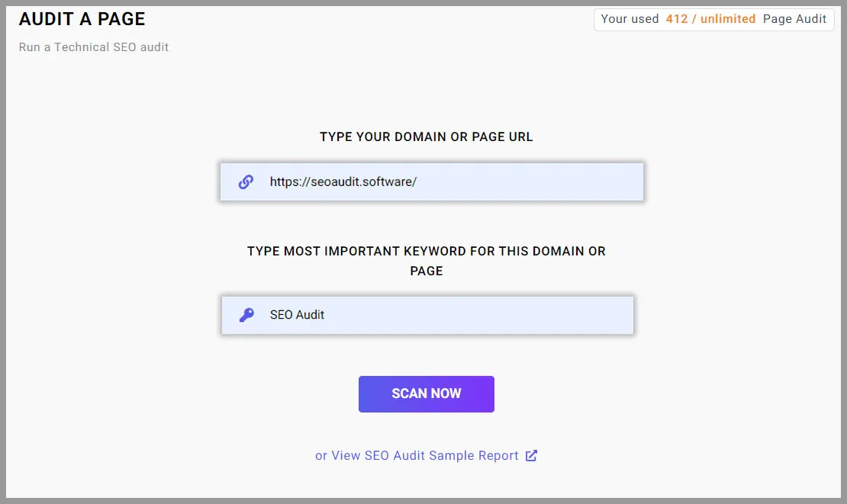Click the 'AUDIT A PAGE' heading

point(82,19)
